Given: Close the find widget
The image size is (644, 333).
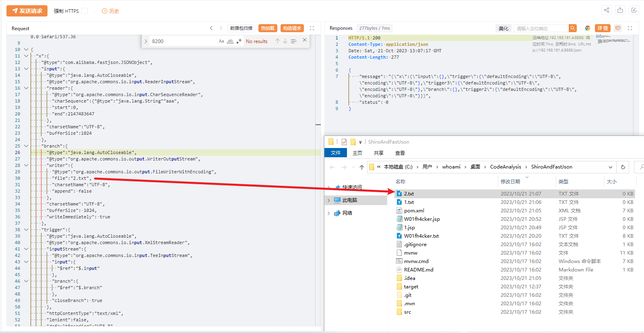Looking at the screenshot, I should 305,40.
